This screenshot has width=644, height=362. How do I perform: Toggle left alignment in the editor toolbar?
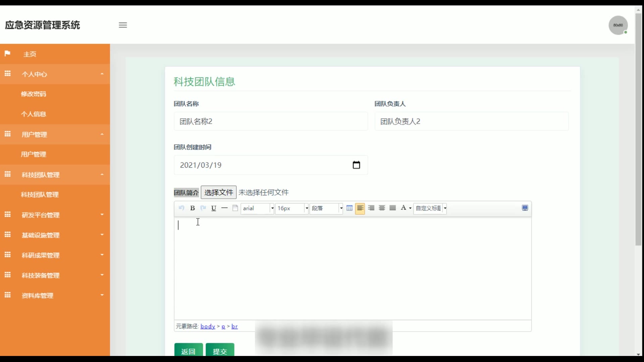[360, 208]
